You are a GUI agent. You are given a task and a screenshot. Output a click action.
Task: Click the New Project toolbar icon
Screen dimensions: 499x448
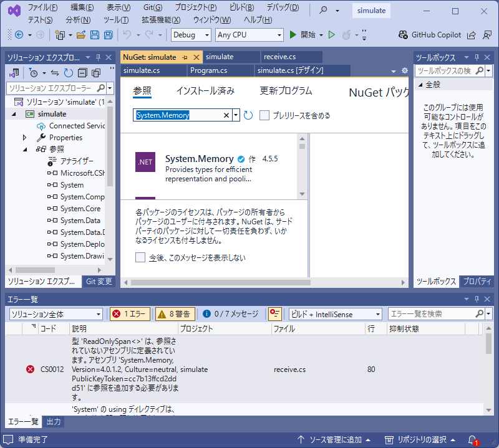pos(59,35)
